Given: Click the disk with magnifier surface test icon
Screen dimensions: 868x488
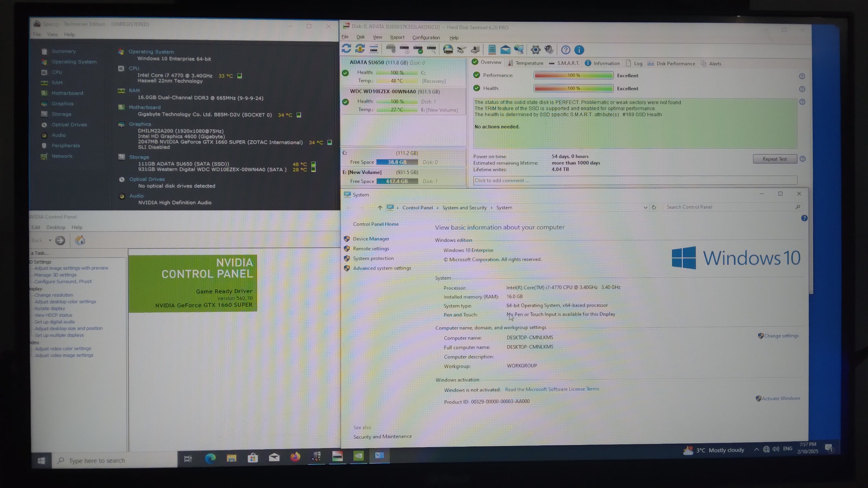Looking at the screenshot, I should click(x=432, y=49).
